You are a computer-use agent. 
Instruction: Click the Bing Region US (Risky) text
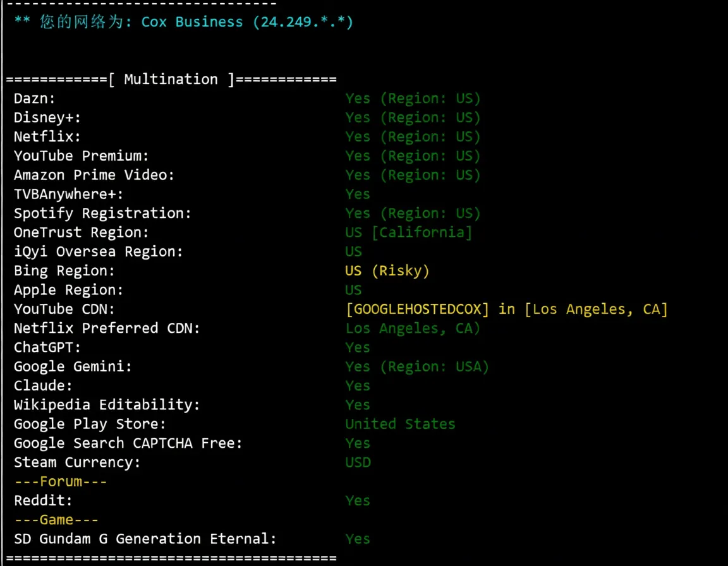387,270
